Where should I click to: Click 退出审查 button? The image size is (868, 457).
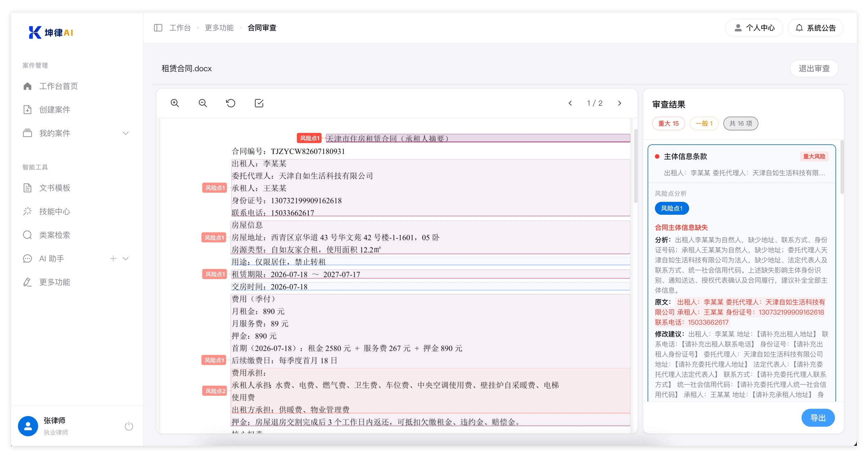coord(814,68)
